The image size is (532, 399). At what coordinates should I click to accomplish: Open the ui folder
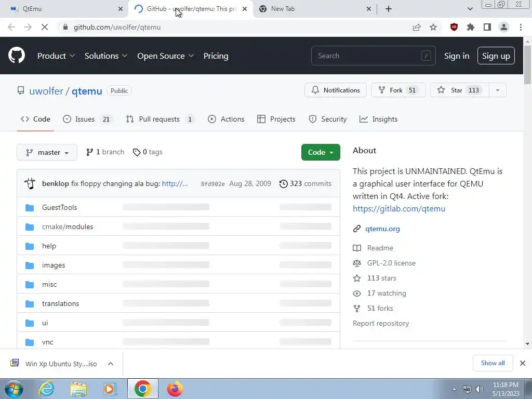[45, 323]
